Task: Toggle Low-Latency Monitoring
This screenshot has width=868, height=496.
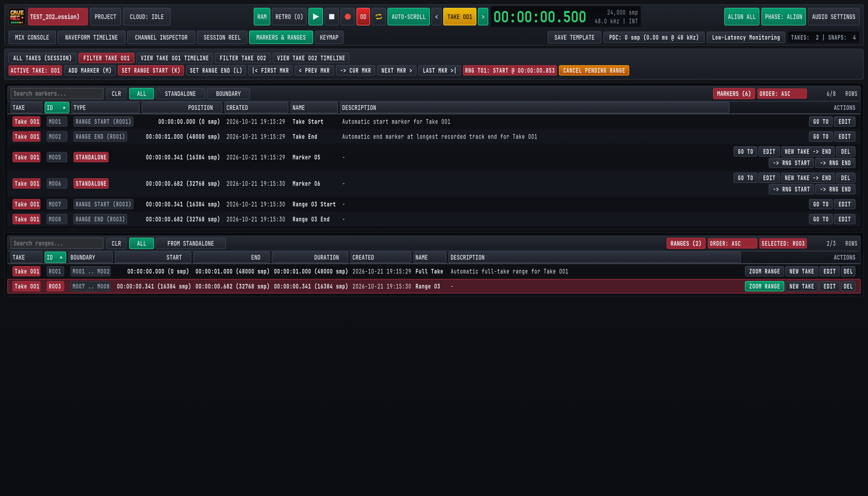Action: (746, 37)
